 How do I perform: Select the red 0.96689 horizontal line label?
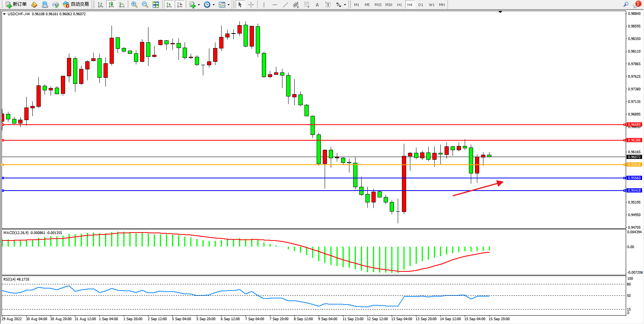tap(634, 125)
